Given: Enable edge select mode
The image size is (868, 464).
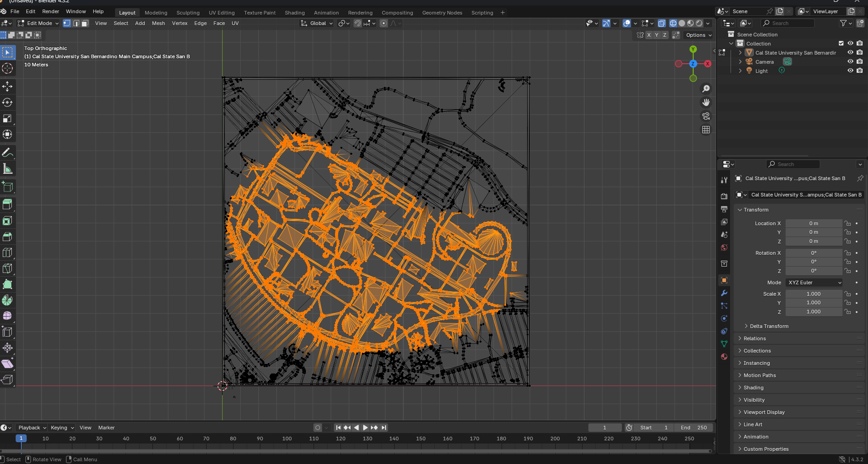Looking at the screenshot, I should pos(76,23).
